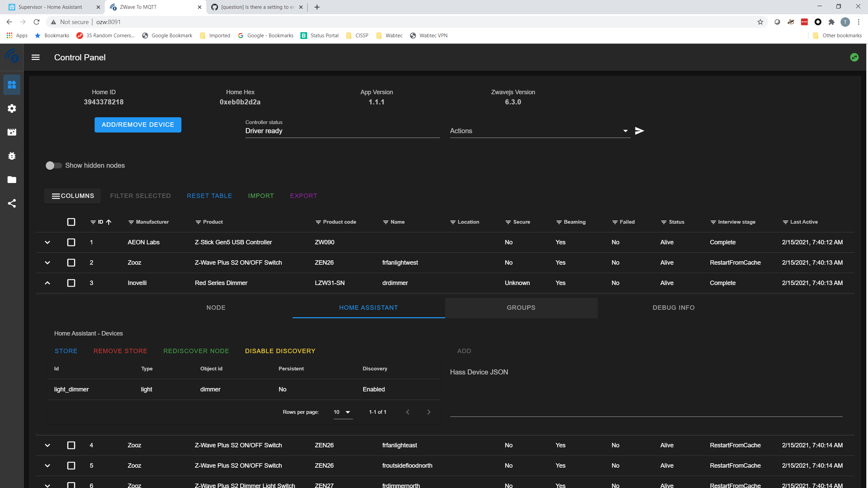Tick the checkbox for node 3 drdimmer
The height and width of the screenshot is (488, 868).
coord(71,283)
